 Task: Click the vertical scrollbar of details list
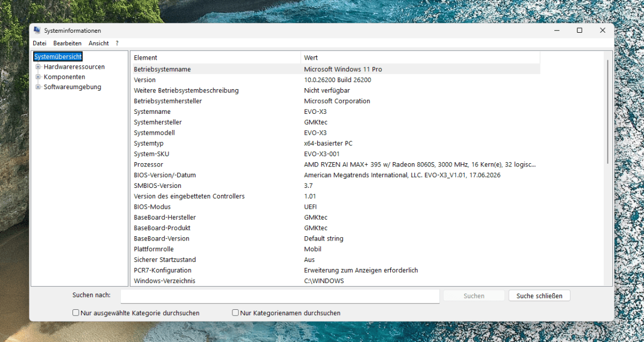(608, 169)
